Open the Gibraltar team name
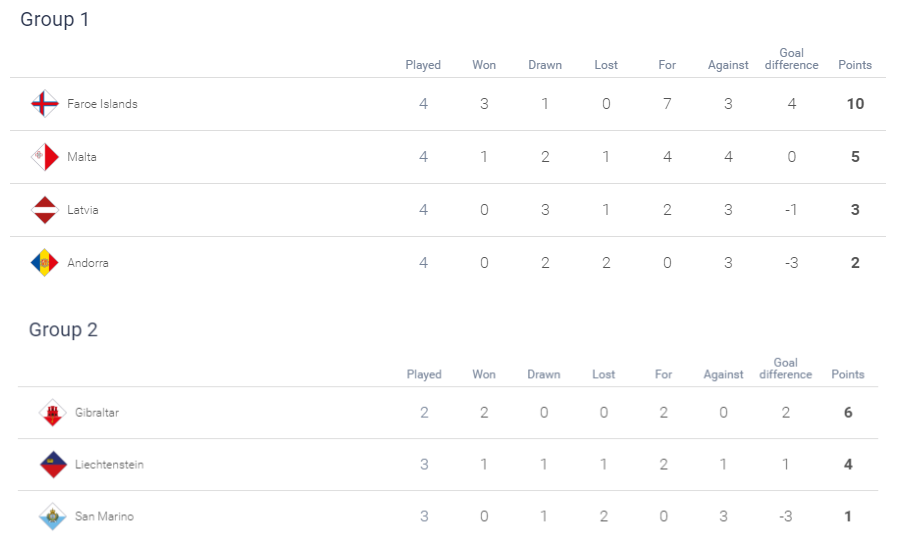This screenshot has height=550, width=902. coord(97,412)
